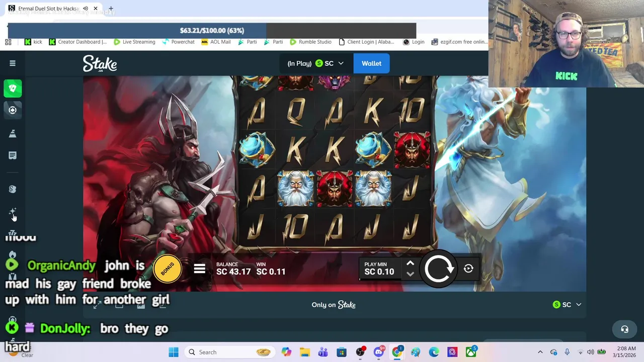644x362 pixels.
Task: Open Live Streaming bookmark
Action: coord(134,42)
